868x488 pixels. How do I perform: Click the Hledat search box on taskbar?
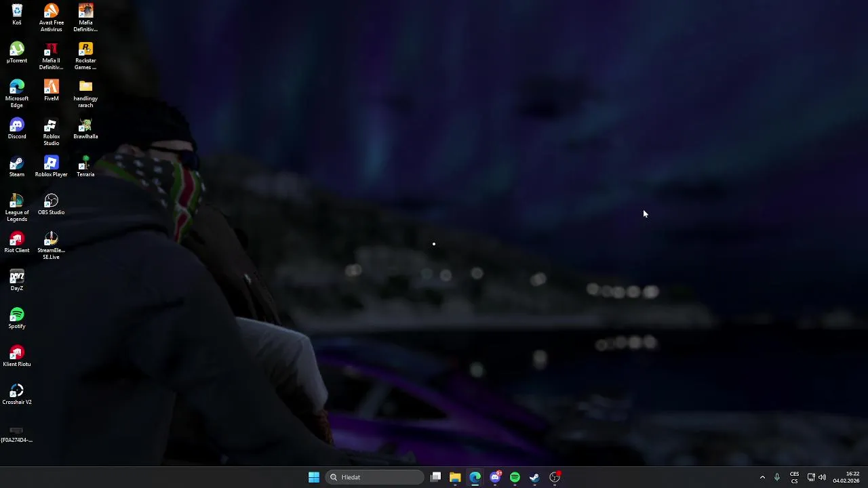click(x=374, y=477)
